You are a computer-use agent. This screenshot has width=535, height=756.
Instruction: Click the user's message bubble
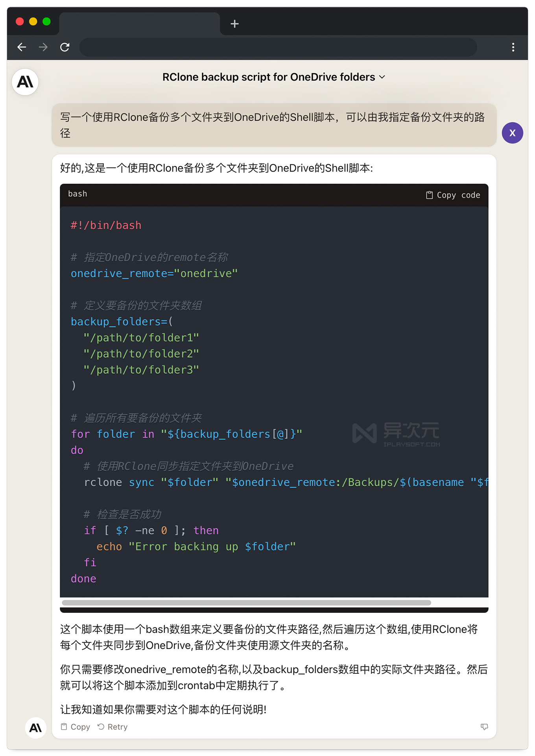[274, 125]
